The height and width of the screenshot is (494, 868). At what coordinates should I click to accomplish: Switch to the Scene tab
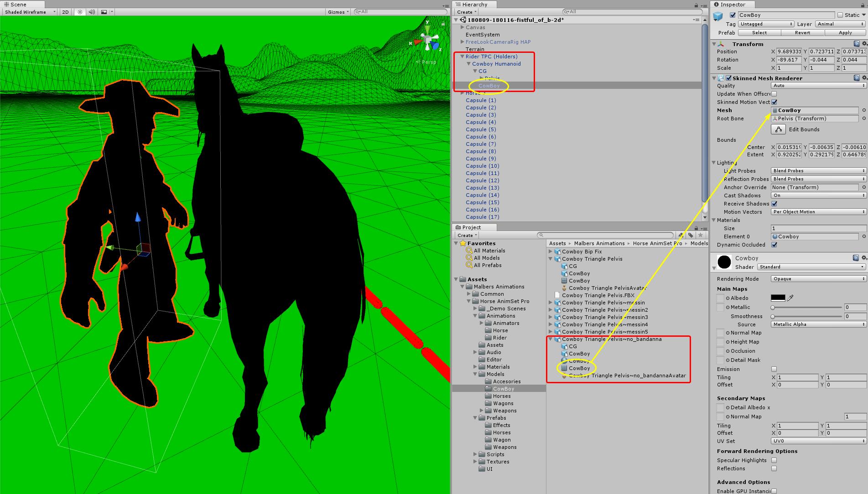(x=16, y=5)
